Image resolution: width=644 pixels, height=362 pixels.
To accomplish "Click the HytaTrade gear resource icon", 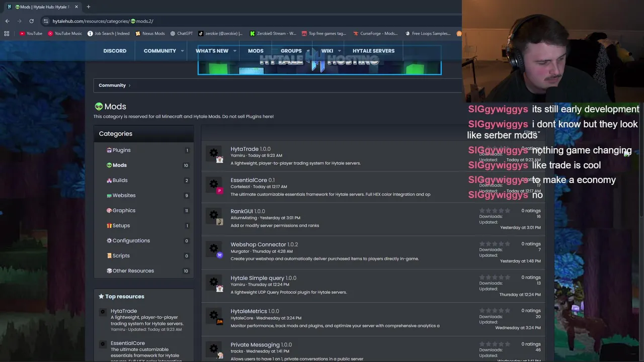I will coord(214,153).
